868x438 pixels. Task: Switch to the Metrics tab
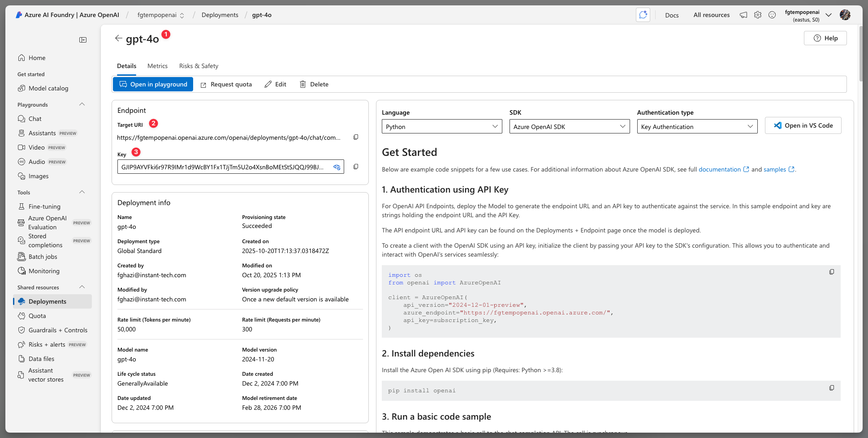(x=157, y=66)
